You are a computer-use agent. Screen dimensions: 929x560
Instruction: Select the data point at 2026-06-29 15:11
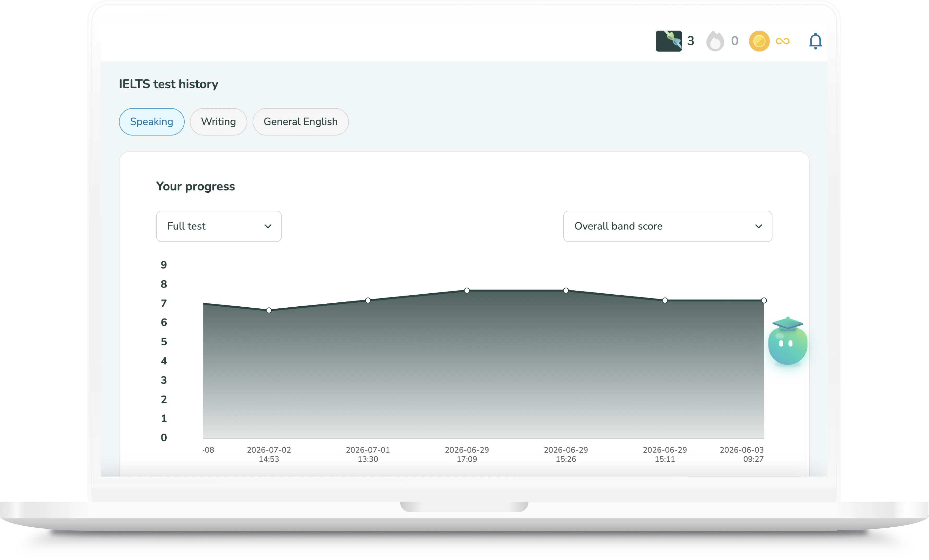(665, 300)
